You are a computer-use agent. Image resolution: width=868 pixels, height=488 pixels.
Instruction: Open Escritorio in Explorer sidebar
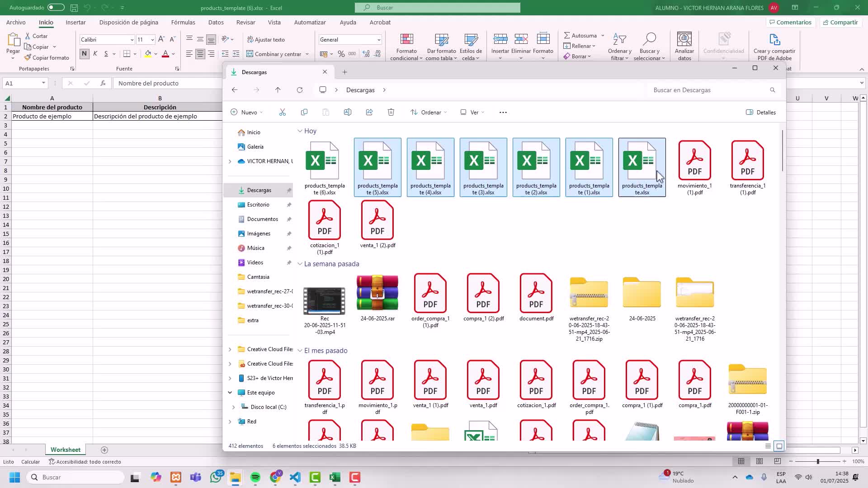(258, 205)
